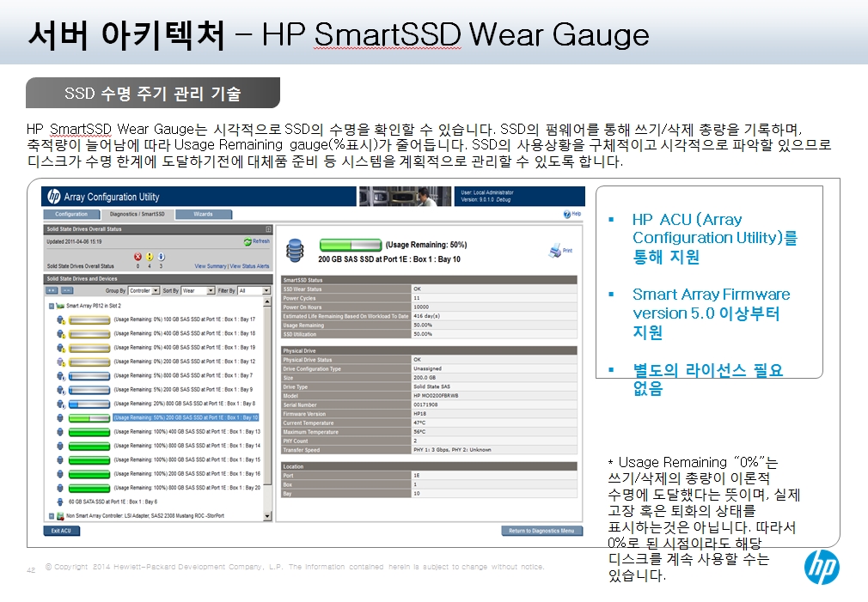Click the Refresh icon
The height and width of the screenshot is (602, 868).
coord(248,242)
